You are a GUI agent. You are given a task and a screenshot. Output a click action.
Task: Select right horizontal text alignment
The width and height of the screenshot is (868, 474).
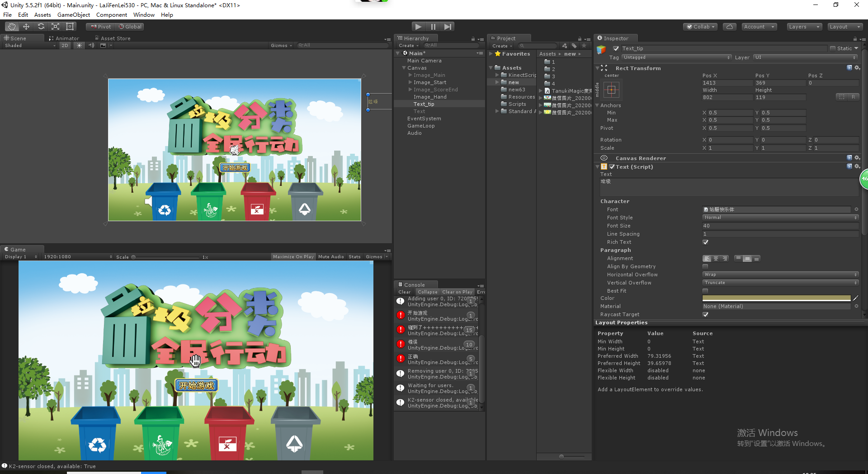(x=725, y=259)
